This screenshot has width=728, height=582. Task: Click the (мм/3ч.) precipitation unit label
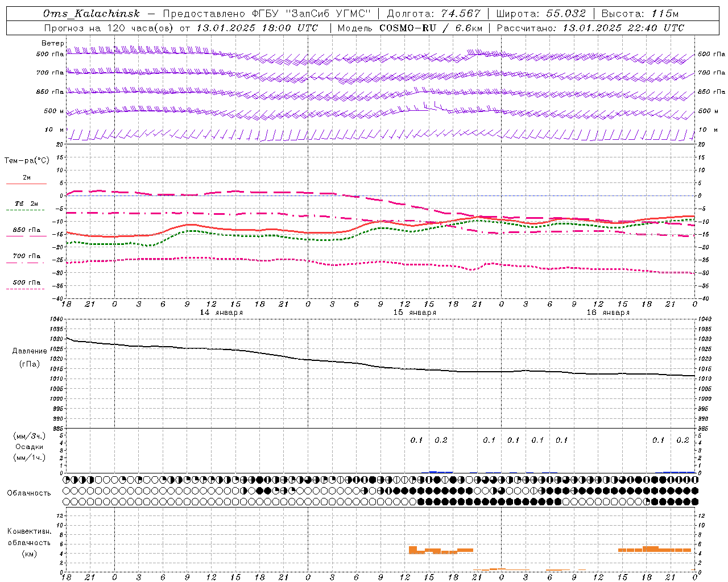click(30, 436)
